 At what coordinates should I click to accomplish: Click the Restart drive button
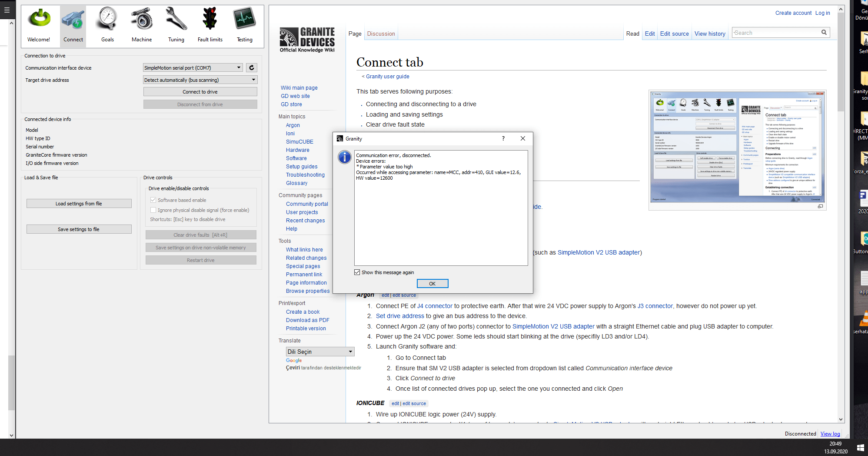coord(201,260)
